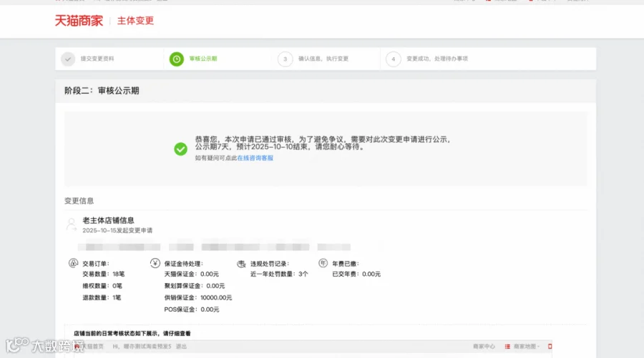Click the green clock icon for 审核公示期
The image size is (644, 358).
click(177, 59)
